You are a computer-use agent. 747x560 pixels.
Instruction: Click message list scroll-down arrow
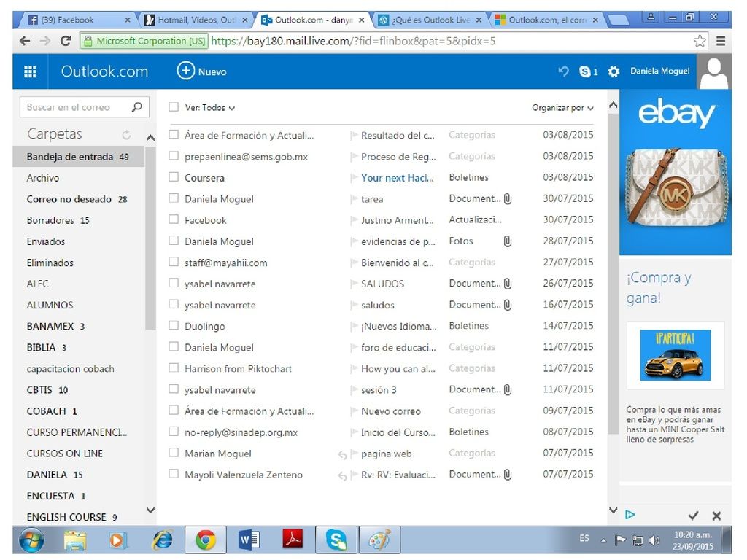coord(614,510)
